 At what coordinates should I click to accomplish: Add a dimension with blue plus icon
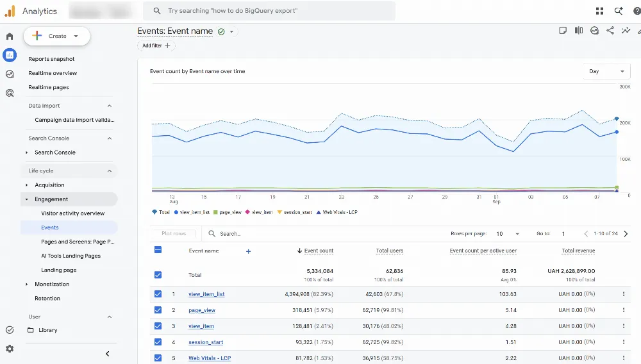[248, 251]
